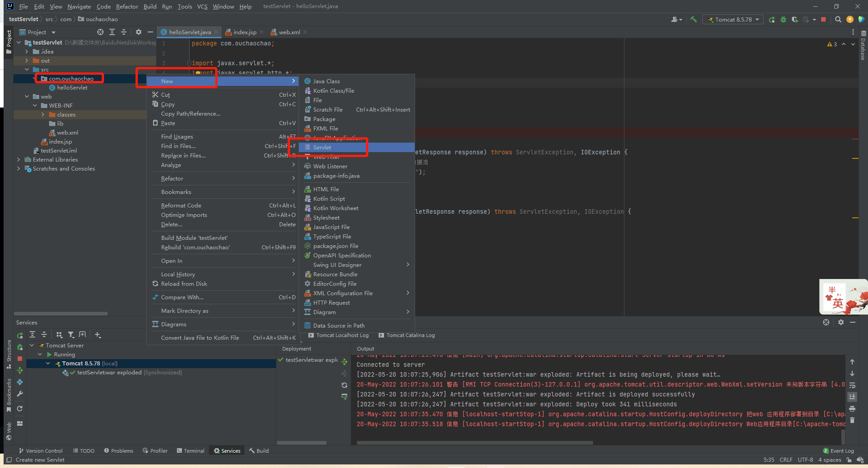This screenshot has width=868, height=468.
Task: Click the warnings indicator showing 3
Action: (832, 44)
